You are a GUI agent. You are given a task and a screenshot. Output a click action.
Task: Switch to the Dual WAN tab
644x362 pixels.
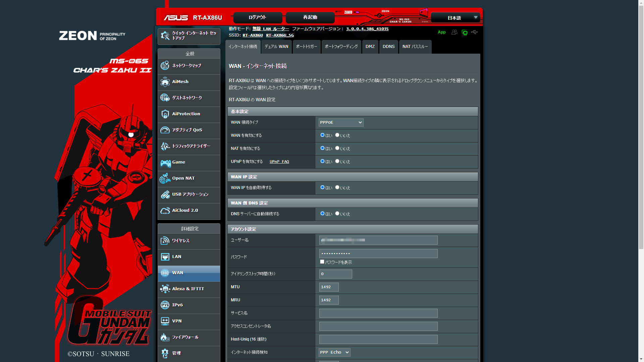(x=276, y=47)
